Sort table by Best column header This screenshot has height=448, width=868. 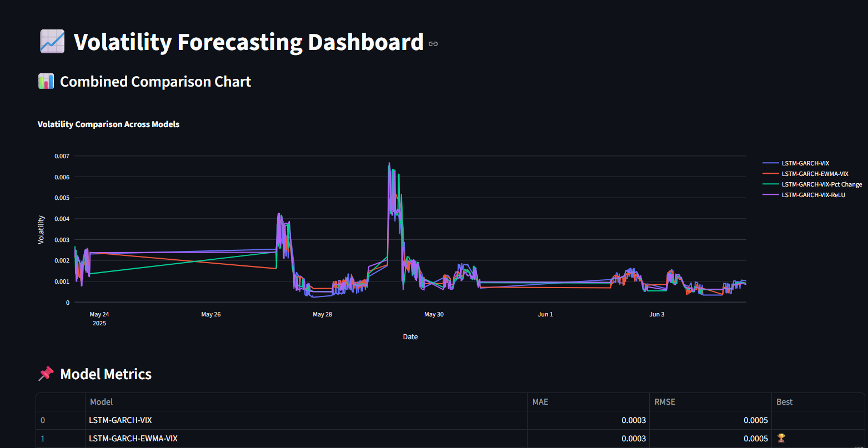818,402
